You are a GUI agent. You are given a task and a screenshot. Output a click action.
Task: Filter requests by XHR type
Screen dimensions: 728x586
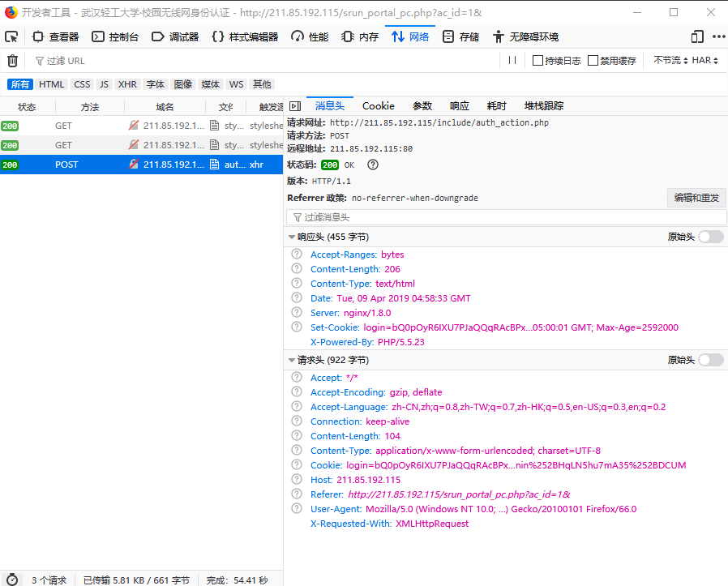(x=127, y=84)
